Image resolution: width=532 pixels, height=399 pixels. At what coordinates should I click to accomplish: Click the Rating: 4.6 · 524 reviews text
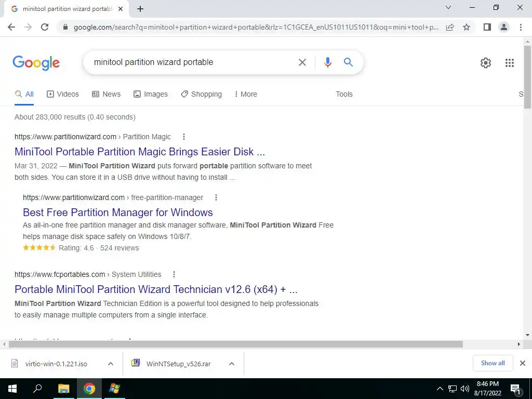pyautogui.click(x=99, y=248)
